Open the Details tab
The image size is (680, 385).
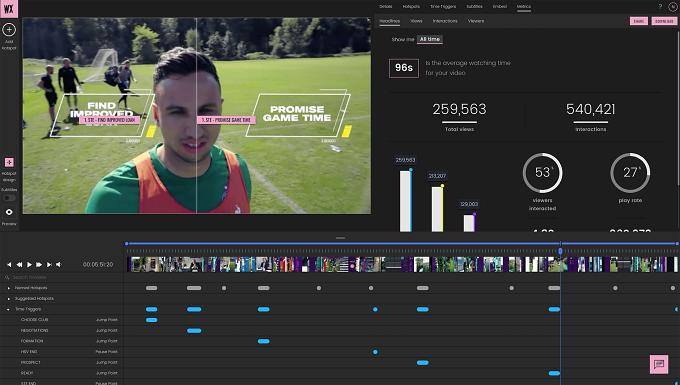[x=386, y=7]
